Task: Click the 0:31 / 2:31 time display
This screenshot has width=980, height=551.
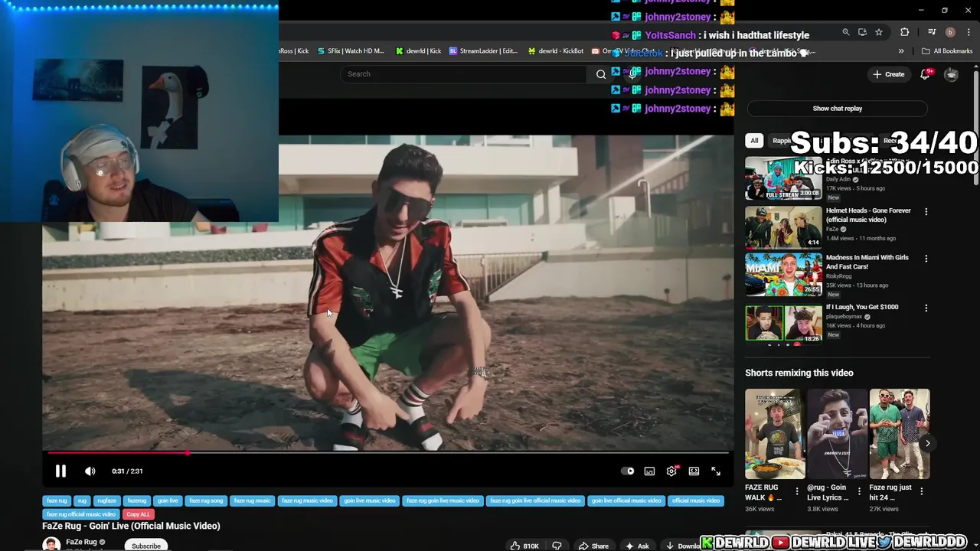Action: click(127, 471)
